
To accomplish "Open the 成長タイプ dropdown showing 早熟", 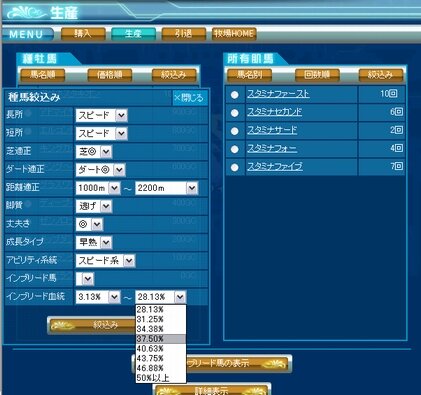I will (94, 243).
